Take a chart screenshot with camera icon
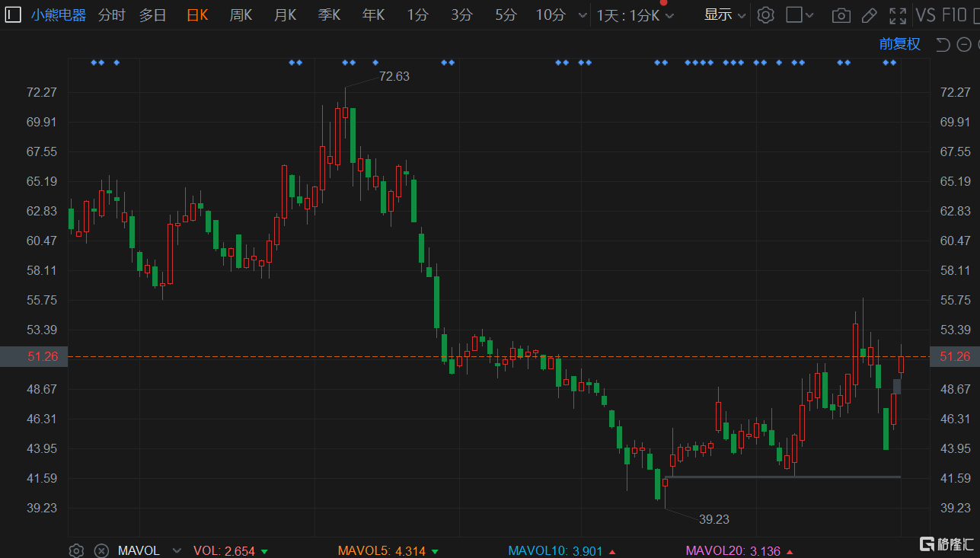Viewport: 980px width, 558px height. 841,15
